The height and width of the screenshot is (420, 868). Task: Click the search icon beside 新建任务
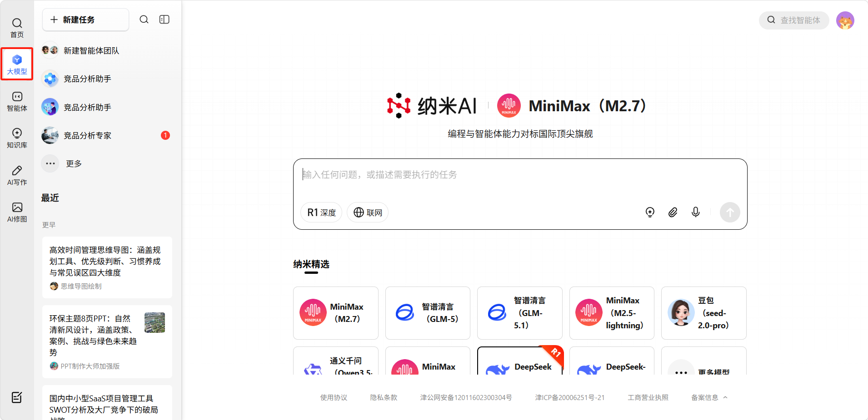pyautogui.click(x=144, y=20)
